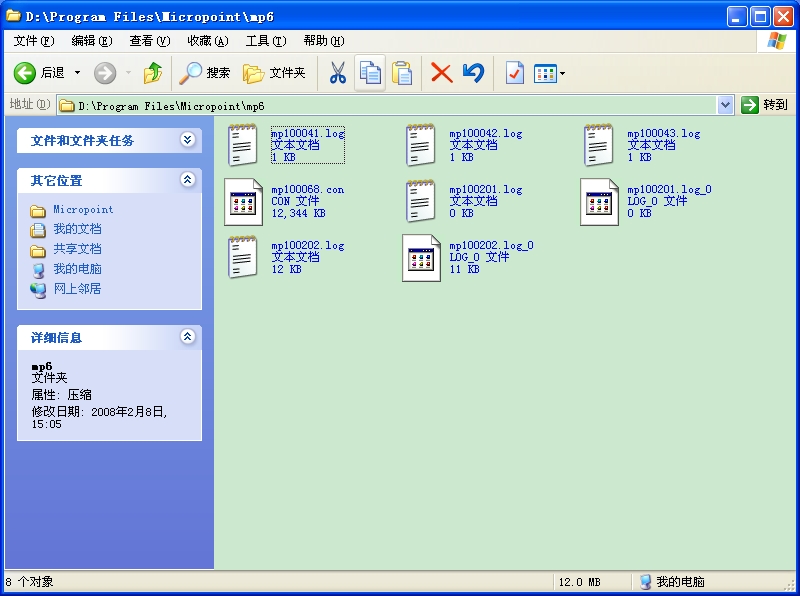Click the mp100042.log filename text
Image resolution: width=800 pixels, height=596 pixels.
coord(486,133)
